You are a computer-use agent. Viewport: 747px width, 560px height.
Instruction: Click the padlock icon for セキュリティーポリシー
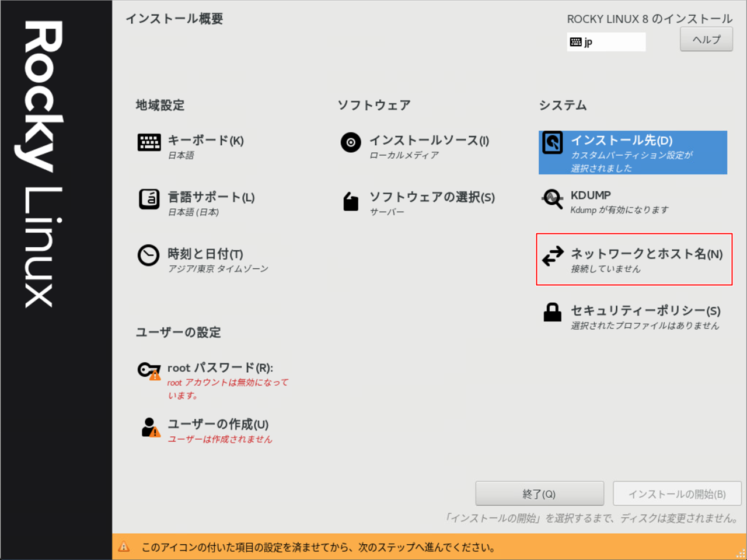tap(552, 312)
